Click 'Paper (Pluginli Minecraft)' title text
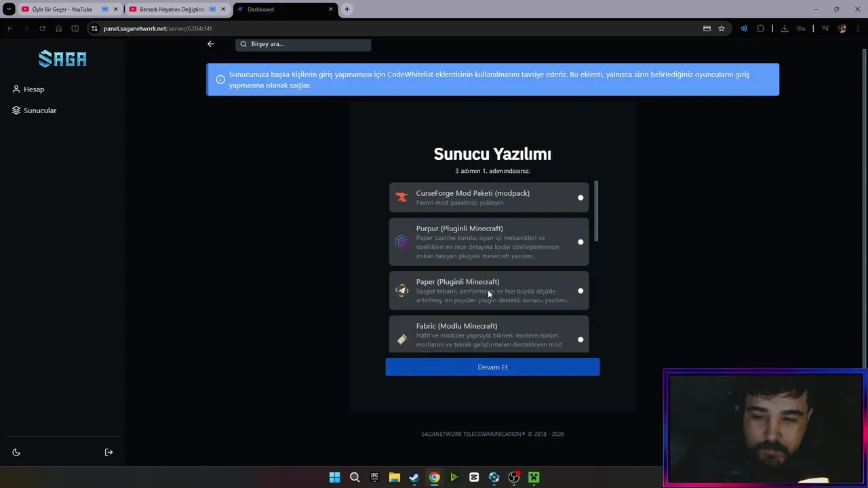Viewport: 868px width, 488px height. (x=458, y=282)
